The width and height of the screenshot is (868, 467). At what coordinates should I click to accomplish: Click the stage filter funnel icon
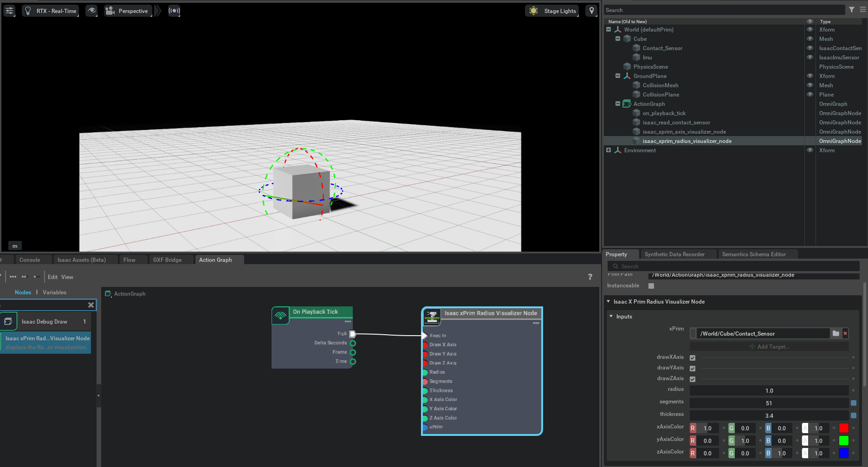pos(851,10)
